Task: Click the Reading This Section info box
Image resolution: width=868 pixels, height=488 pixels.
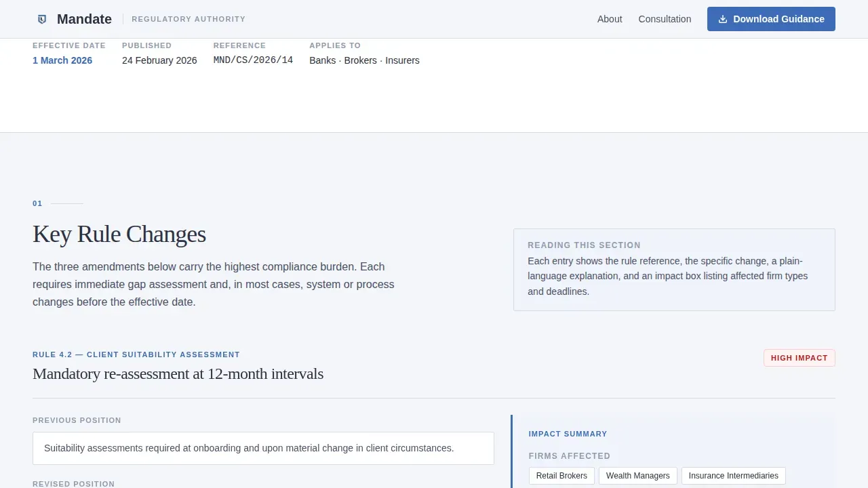Action: tap(674, 270)
